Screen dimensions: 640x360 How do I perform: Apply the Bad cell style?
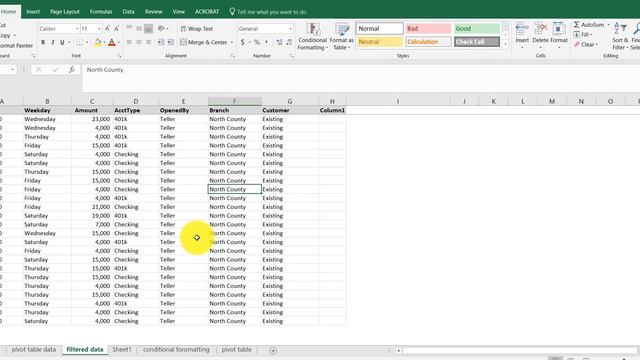tap(428, 29)
